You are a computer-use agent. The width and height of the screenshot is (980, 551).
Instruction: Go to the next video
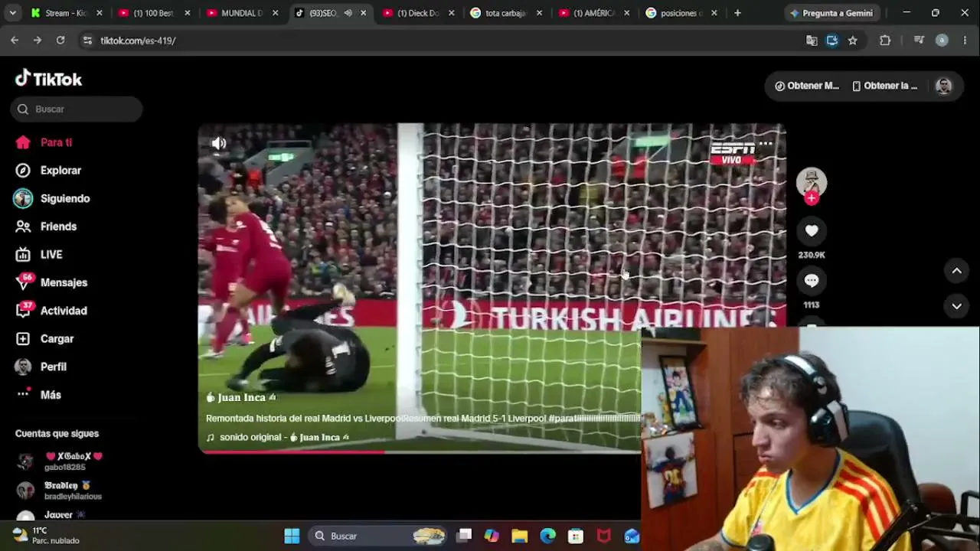tap(956, 306)
